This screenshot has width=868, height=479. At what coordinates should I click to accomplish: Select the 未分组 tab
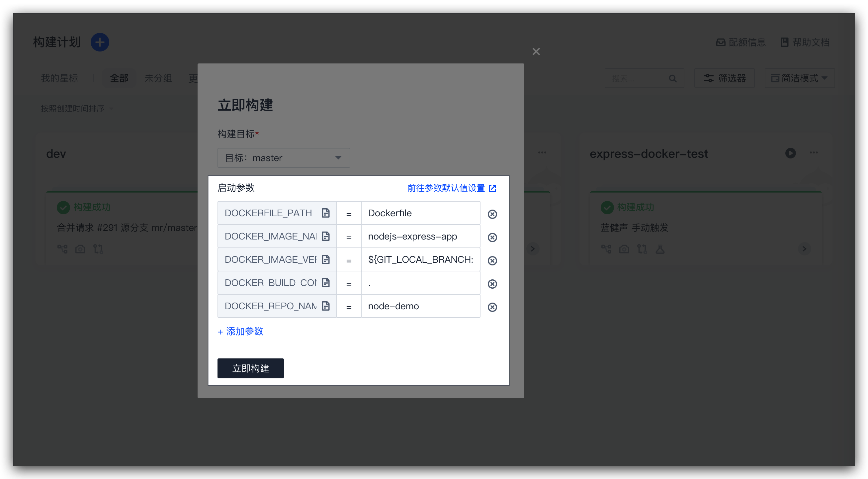pos(158,78)
